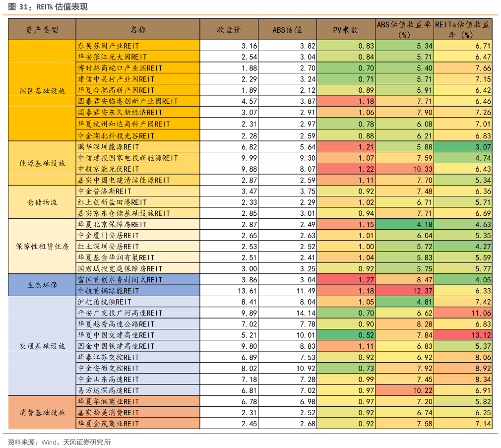Select the name "国泰君安临港创新产业园REIT"

(128, 101)
